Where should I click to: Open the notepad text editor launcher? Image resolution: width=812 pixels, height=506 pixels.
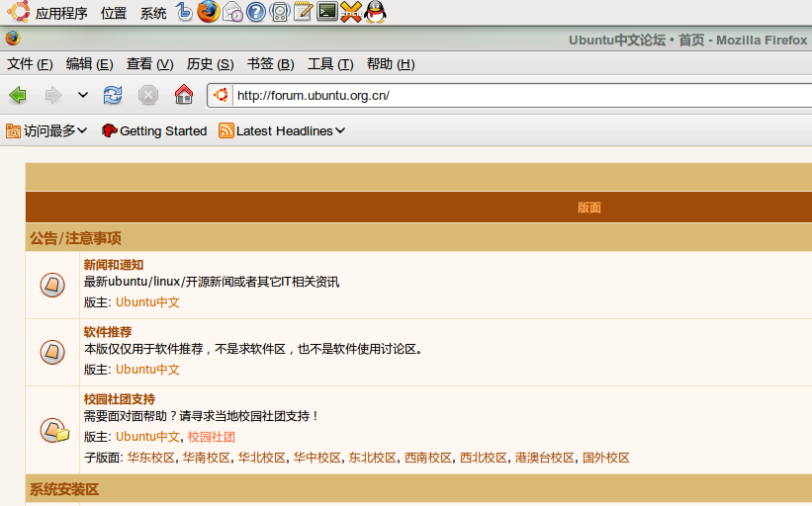[303, 12]
